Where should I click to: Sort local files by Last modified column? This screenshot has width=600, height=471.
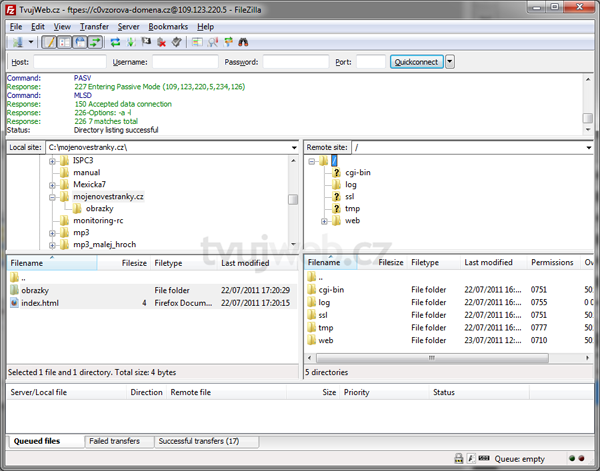pyautogui.click(x=257, y=263)
